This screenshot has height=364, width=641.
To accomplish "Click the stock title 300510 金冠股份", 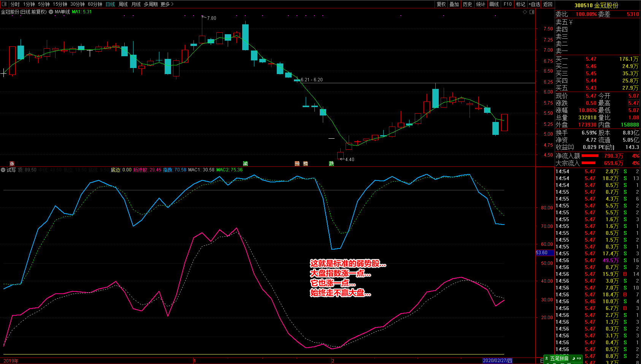I will click(597, 5).
